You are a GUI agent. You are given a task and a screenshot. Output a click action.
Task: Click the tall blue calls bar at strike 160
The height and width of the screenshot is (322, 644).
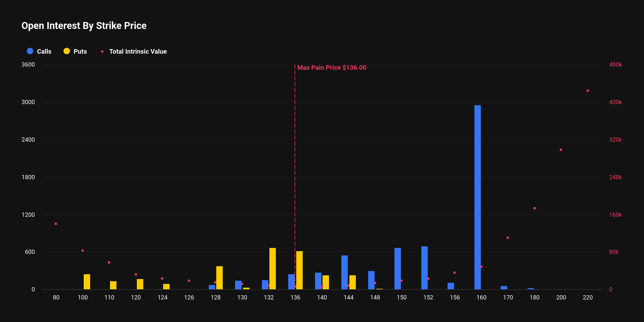(x=477, y=197)
